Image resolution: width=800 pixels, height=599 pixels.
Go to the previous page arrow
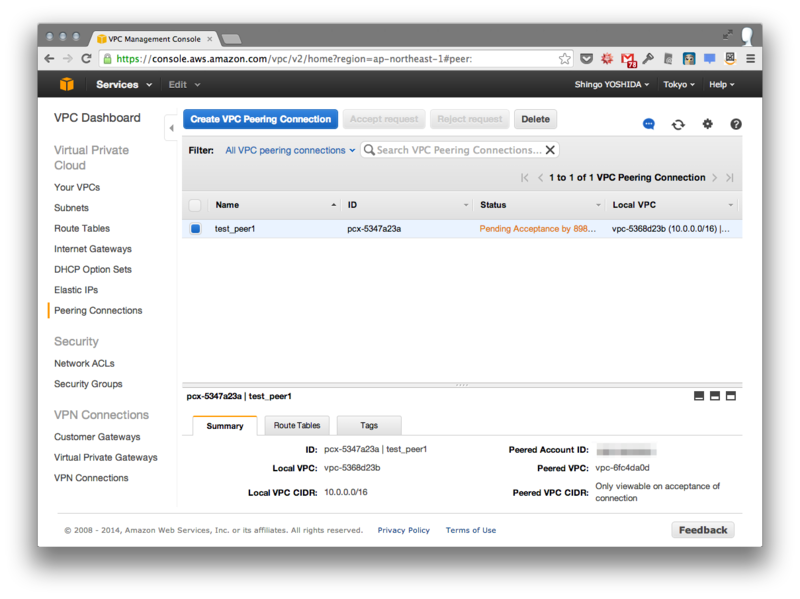click(540, 178)
